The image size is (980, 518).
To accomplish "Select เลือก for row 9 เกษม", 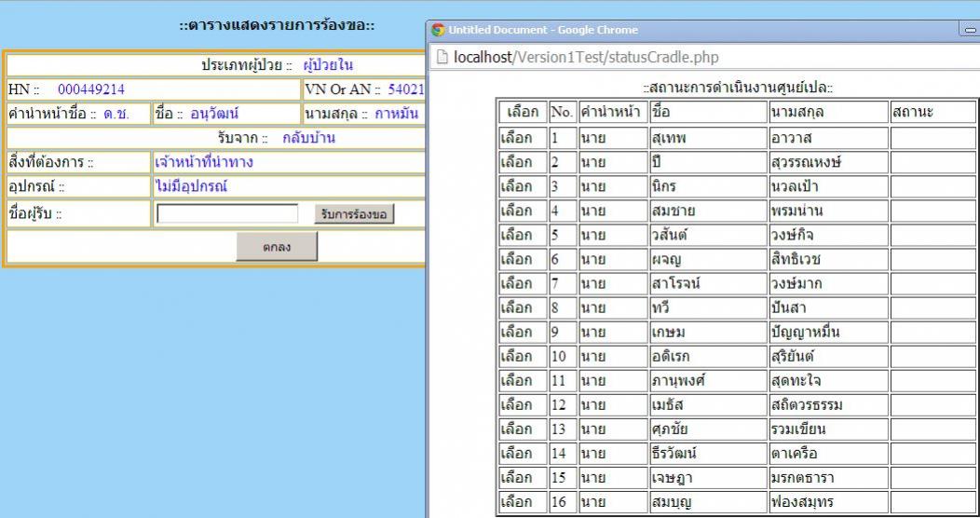I will point(522,332).
